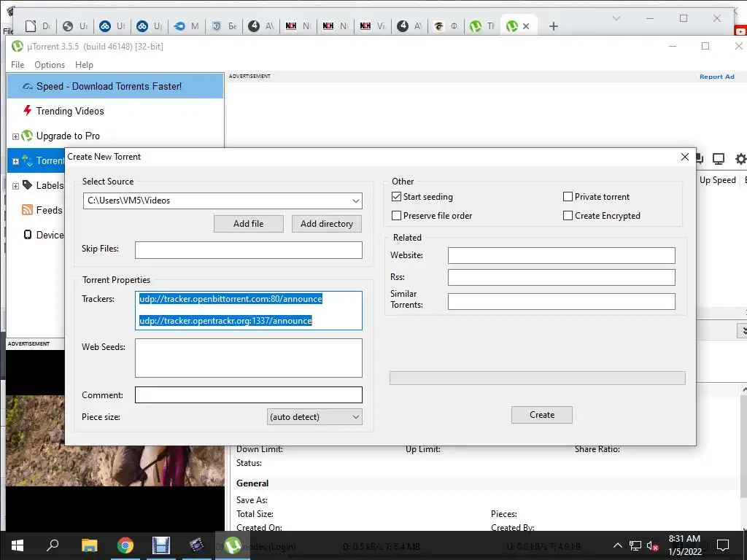Open the Select Source path dropdown
Screen dimensions: 747x560
click(x=355, y=201)
